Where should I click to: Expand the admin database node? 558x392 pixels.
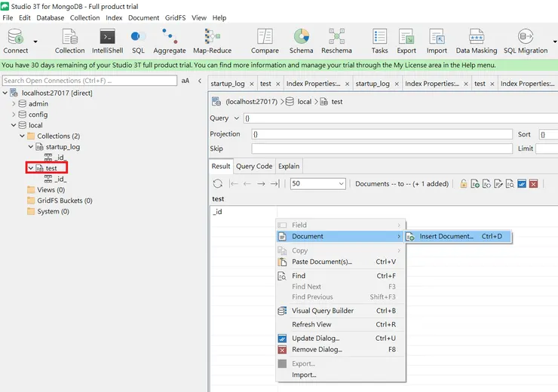coord(14,104)
